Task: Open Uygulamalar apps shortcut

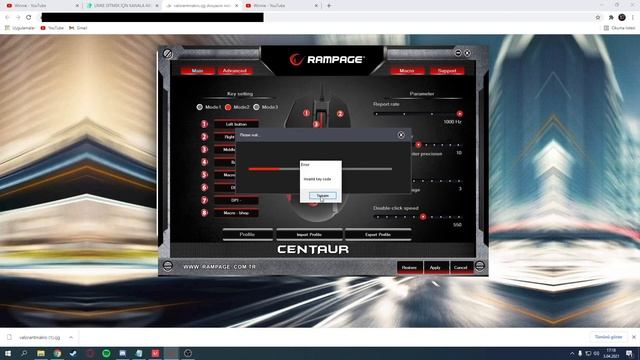Action: 20,28
